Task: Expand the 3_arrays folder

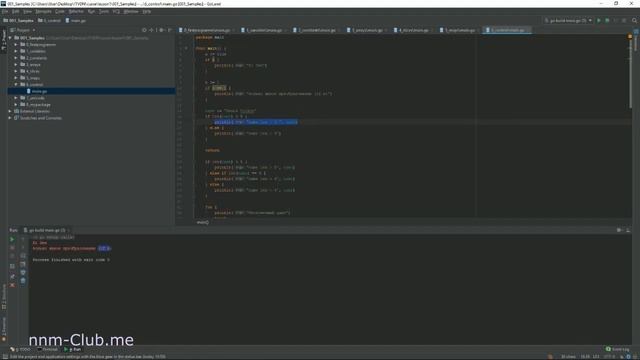Action: (16, 64)
